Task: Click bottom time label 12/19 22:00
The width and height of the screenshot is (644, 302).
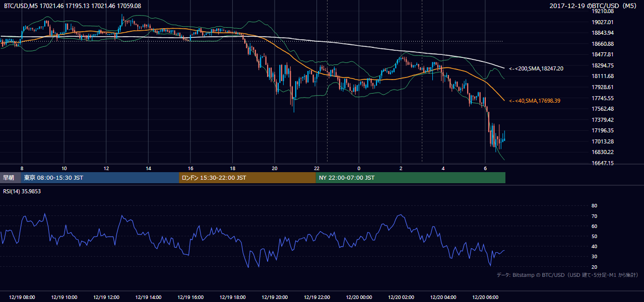Action: (x=317, y=297)
